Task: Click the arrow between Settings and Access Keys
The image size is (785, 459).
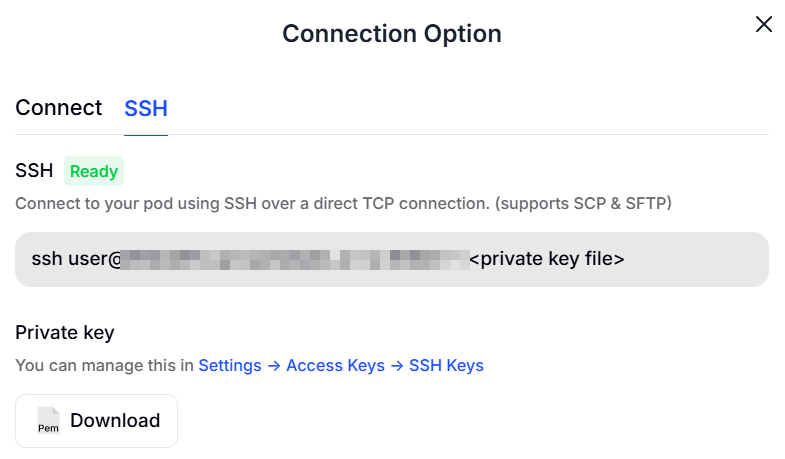Action: pos(273,365)
